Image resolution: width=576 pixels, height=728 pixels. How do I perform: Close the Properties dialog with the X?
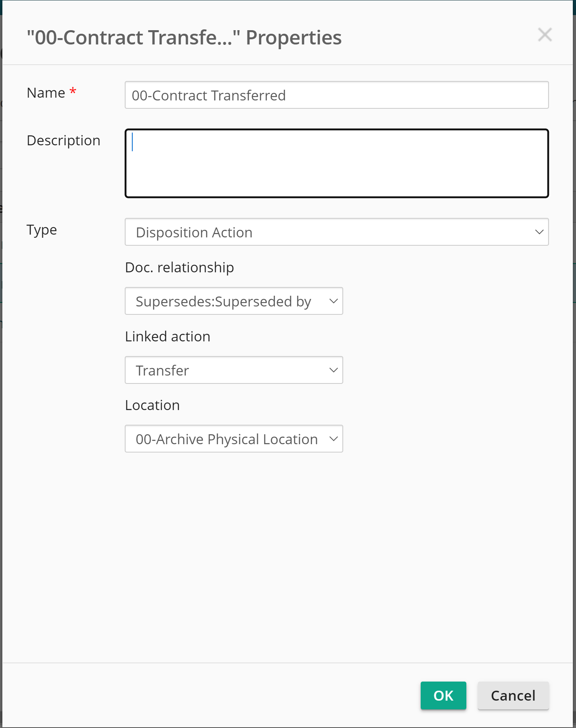(545, 35)
